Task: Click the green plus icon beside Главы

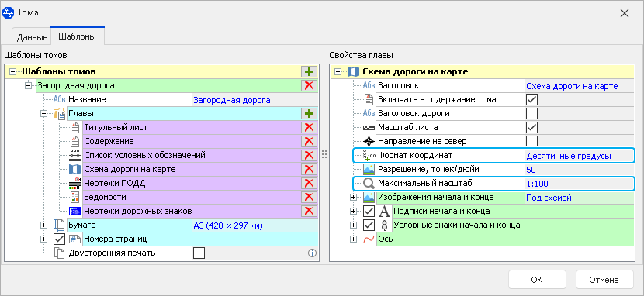Action: tap(309, 114)
